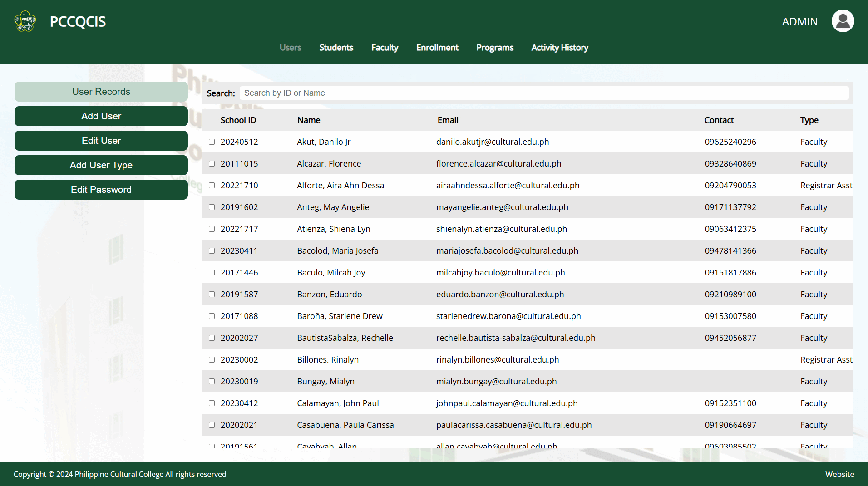Viewport: 868px width, 486px height.
Task: Open the Edit User button
Action: coord(101,141)
